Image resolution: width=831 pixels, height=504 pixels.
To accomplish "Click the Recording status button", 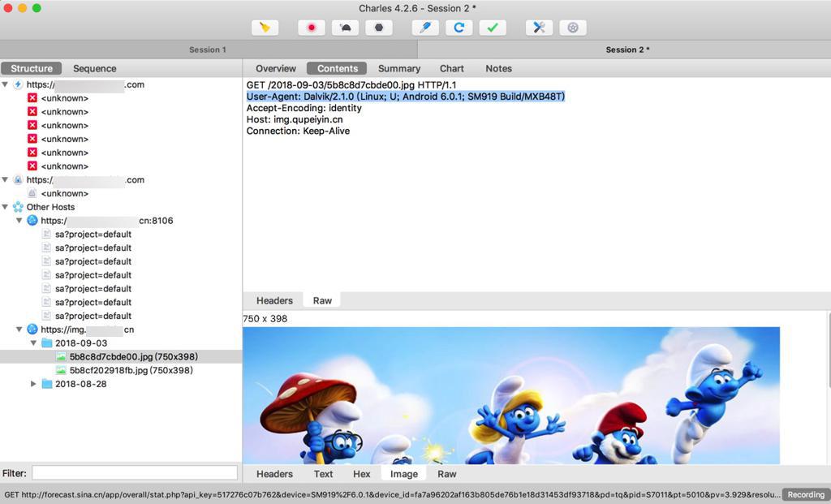I will point(806,494).
